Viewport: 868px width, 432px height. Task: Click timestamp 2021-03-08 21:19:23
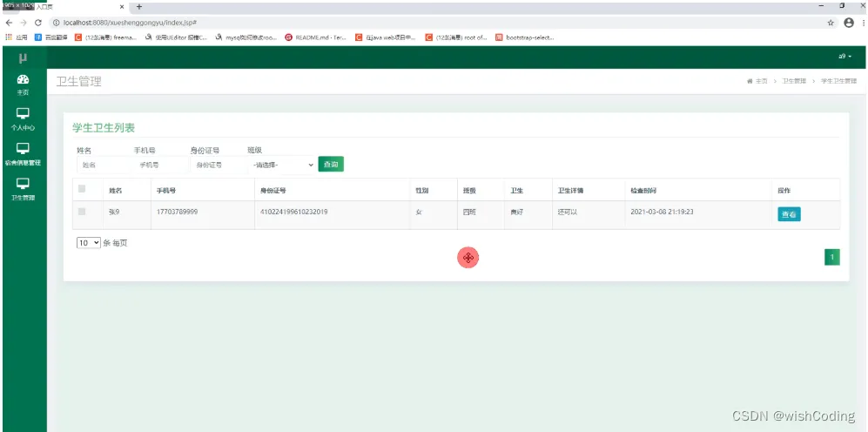click(x=662, y=212)
